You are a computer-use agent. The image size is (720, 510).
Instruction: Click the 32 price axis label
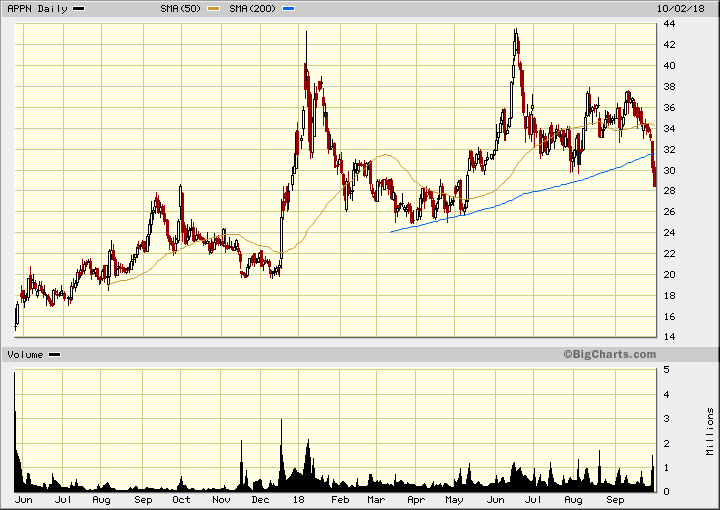click(x=669, y=150)
